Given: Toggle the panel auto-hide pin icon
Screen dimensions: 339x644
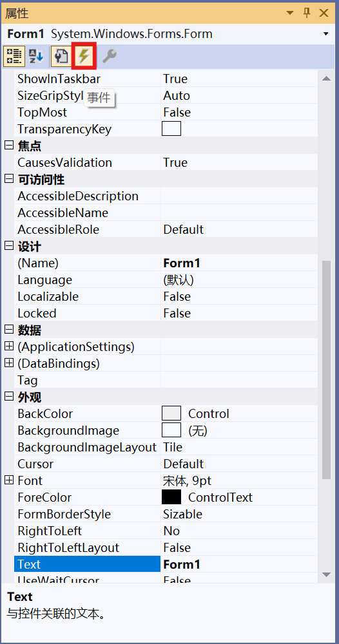Looking at the screenshot, I should (307, 13).
